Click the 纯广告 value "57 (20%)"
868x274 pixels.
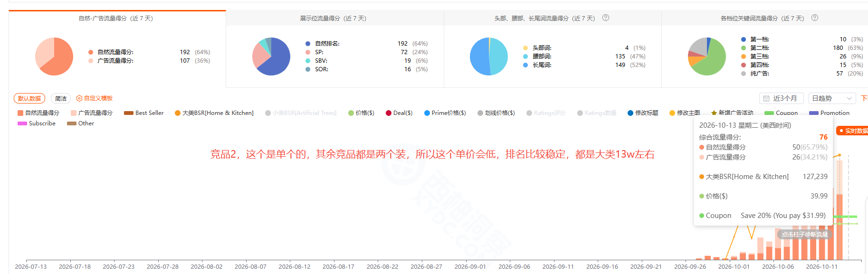point(849,74)
